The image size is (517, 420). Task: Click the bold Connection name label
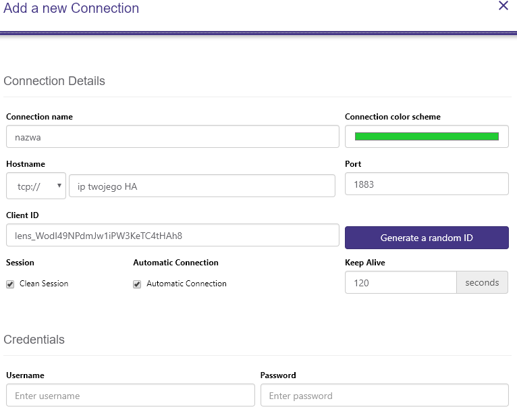point(39,117)
